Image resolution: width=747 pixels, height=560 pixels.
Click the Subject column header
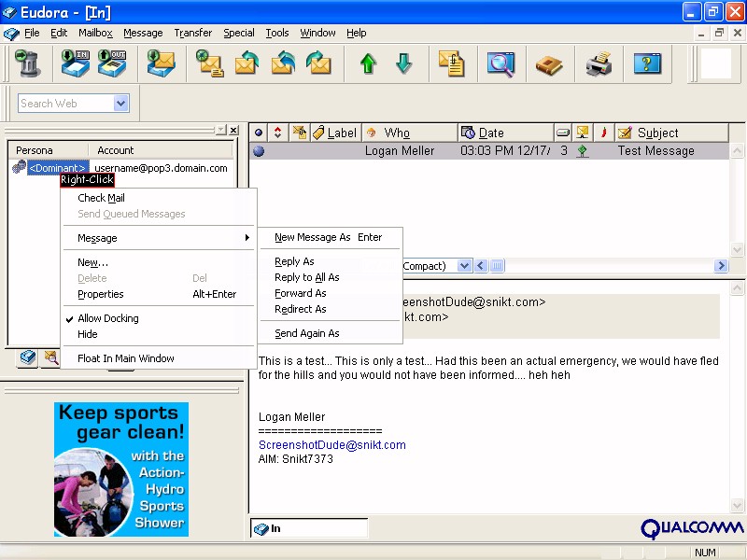(670, 133)
